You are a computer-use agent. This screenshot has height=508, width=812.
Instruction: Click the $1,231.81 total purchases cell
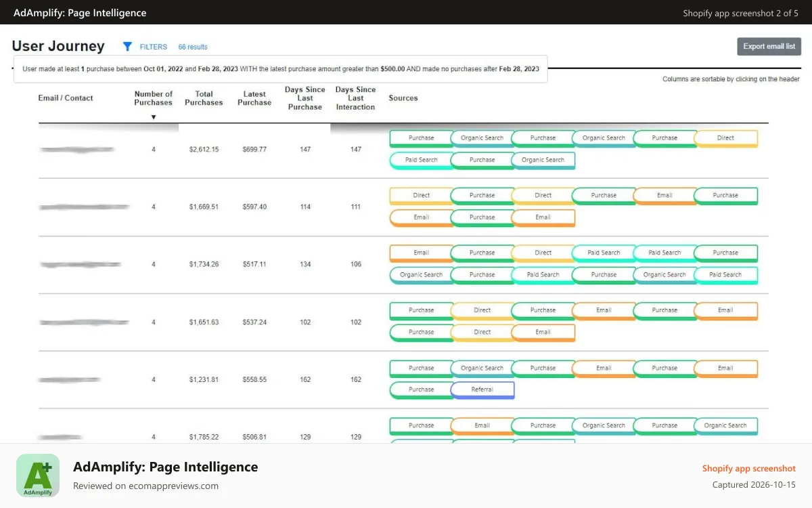(204, 379)
